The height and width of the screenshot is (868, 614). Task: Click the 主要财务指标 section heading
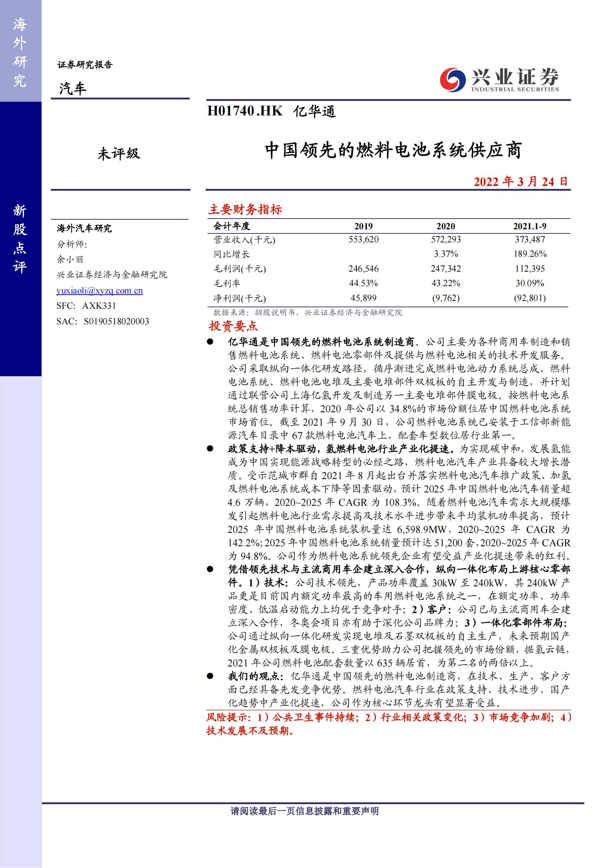click(x=245, y=209)
